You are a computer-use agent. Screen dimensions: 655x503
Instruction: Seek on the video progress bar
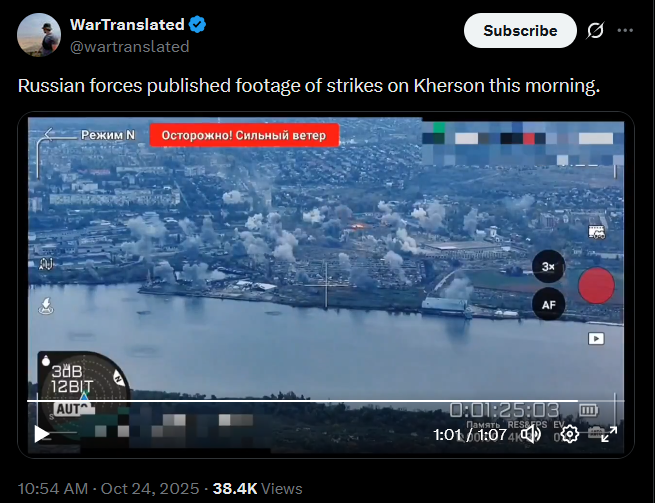pos(326,401)
